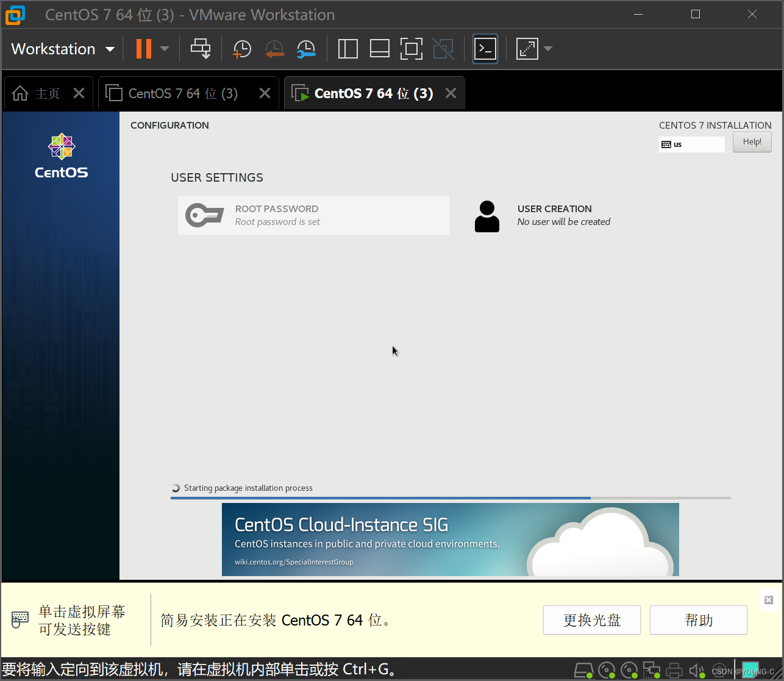Click the enter full screen icon
This screenshot has width=784, height=681.
coord(412,49)
